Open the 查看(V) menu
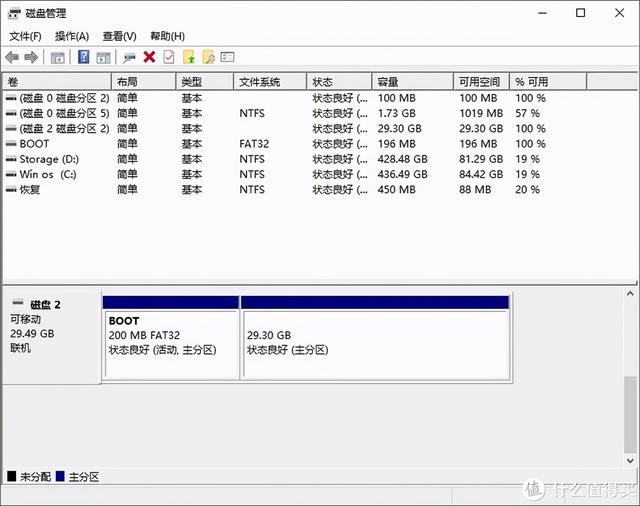This screenshot has height=506, width=640. 119,36
